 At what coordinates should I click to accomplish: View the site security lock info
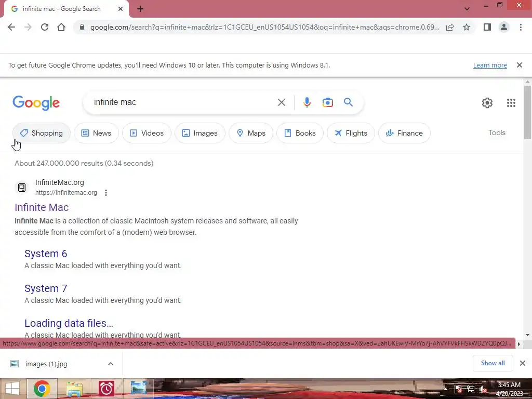(82, 27)
